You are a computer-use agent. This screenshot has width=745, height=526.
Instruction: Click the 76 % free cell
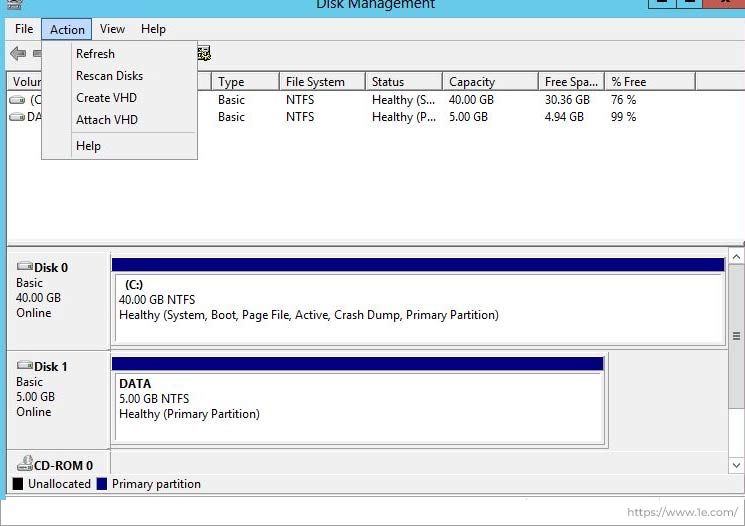coord(623,100)
